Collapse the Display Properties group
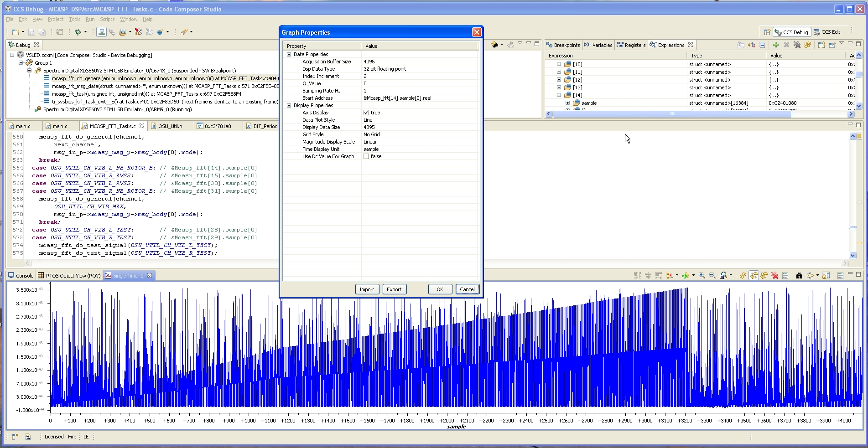868x448 pixels. tap(289, 105)
